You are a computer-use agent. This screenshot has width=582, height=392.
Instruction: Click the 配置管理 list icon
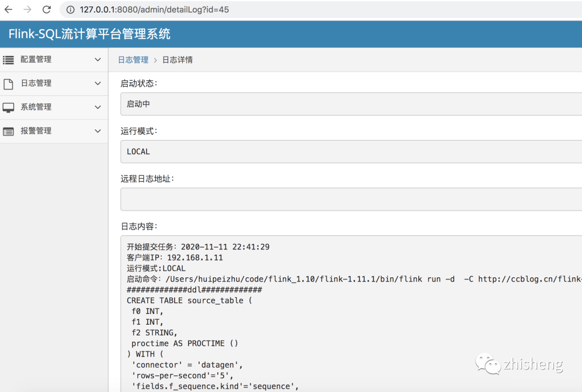[8, 60]
